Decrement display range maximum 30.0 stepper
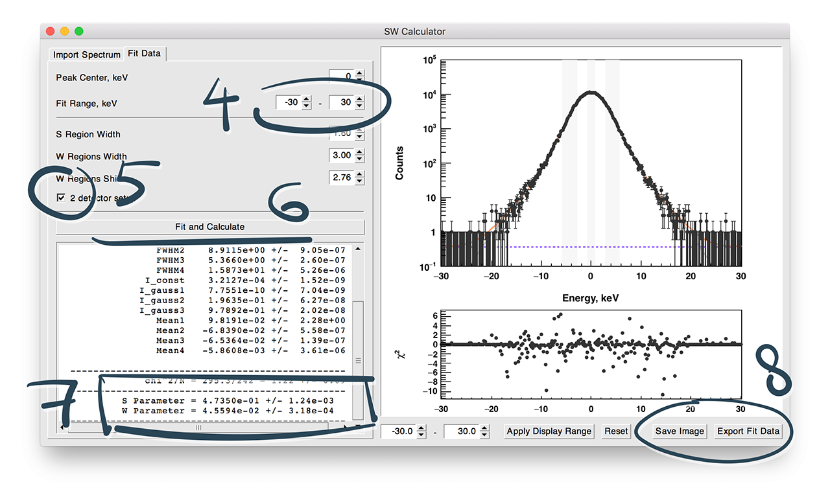830x504 pixels. pos(484,435)
